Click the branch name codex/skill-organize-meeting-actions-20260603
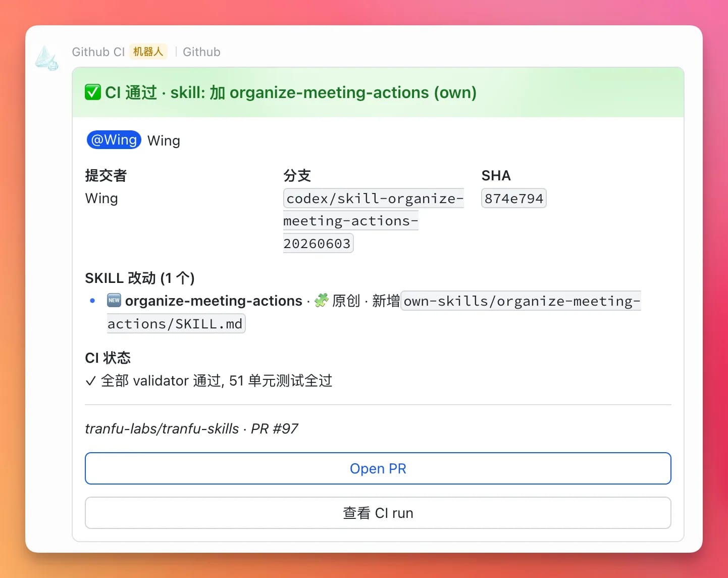The image size is (728, 578). point(374,221)
